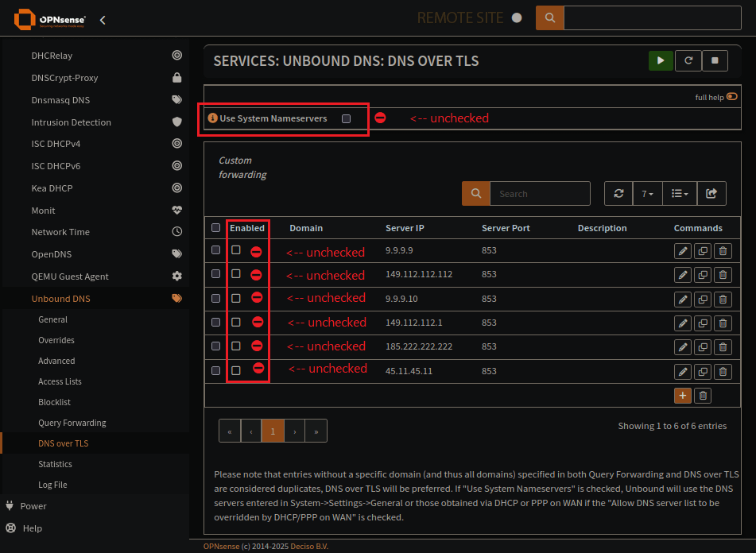The height and width of the screenshot is (553, 756).
Task: Open the Overrides page
Action: pos(56,340)
